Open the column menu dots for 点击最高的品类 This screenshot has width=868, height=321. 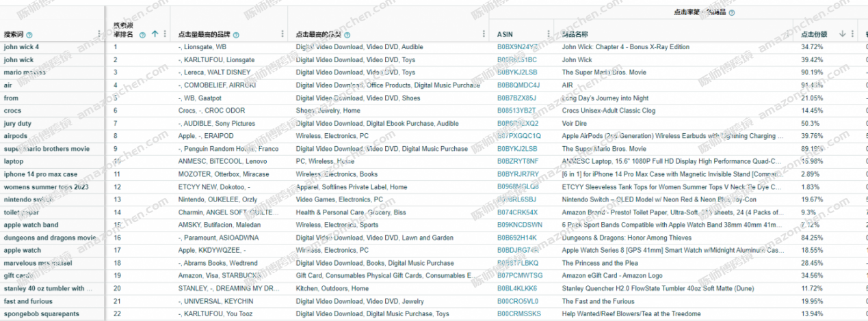pos(485,33)
